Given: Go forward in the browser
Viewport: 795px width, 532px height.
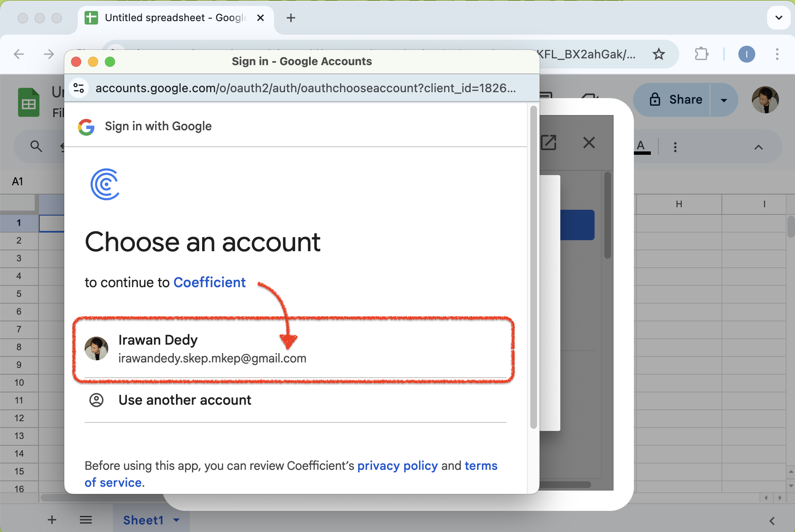Looking at the screenshot, I should coord(49,54).
